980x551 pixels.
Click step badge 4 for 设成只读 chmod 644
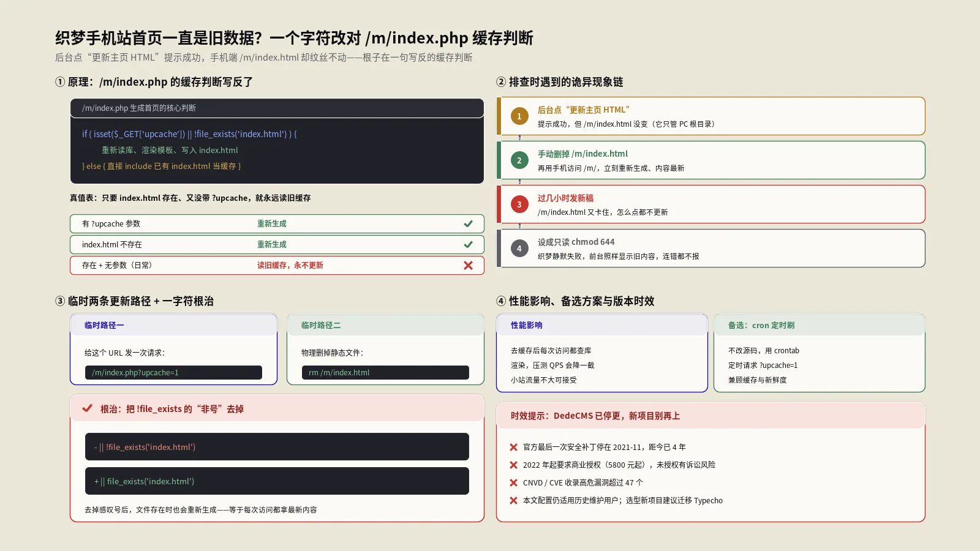tap(519, 249)
